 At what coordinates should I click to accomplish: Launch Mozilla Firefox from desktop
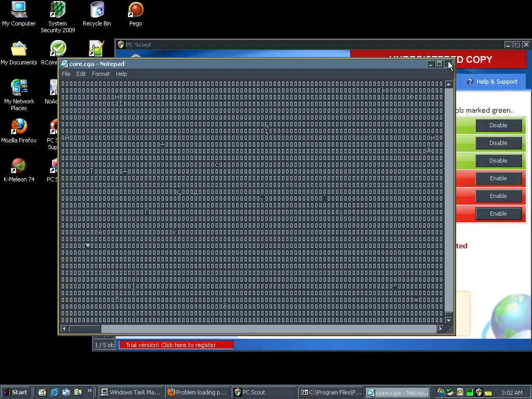coord(19,130)
